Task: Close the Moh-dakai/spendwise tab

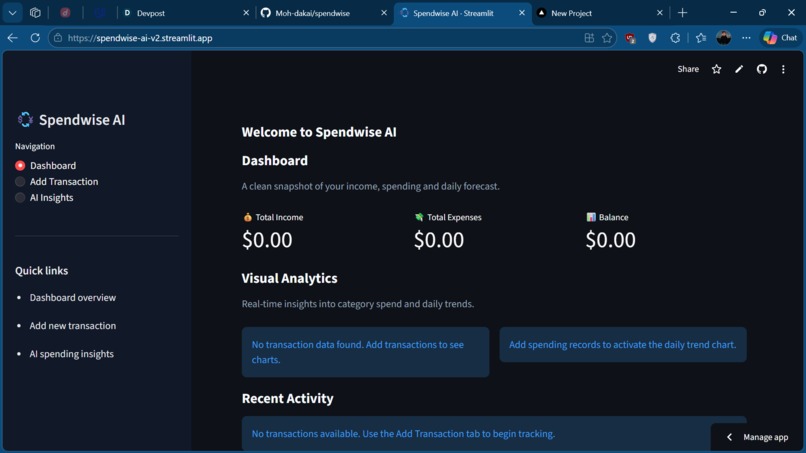Action: click(383, 13)
